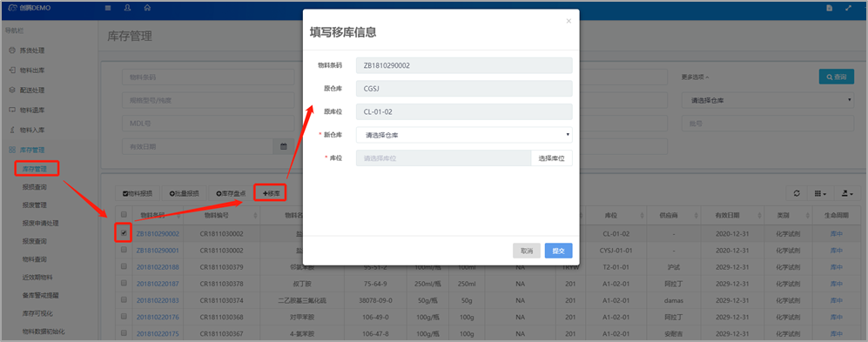This screenshot has height=342, width=868.
Task: Open the 新仓库 dropdown in the dialog
Action: coord(464,135)
